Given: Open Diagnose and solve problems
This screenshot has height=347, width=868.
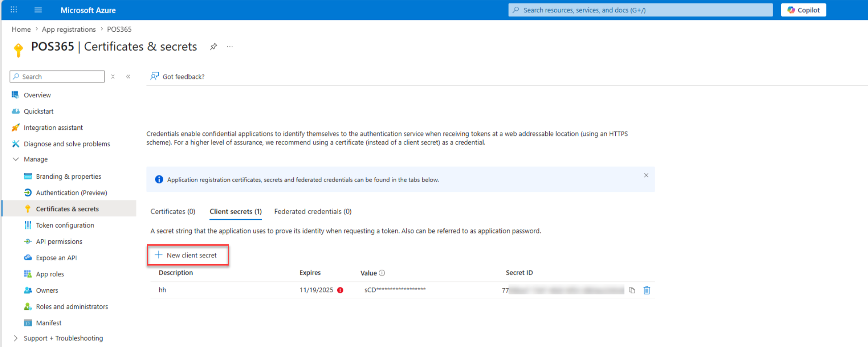Looking at the screenshot, I should 67,144.
